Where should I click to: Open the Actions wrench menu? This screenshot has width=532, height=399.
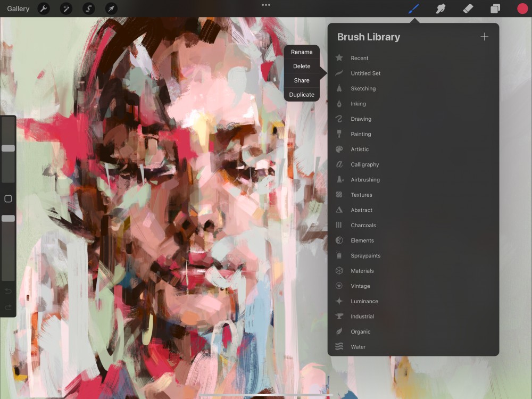click(43, 9)
